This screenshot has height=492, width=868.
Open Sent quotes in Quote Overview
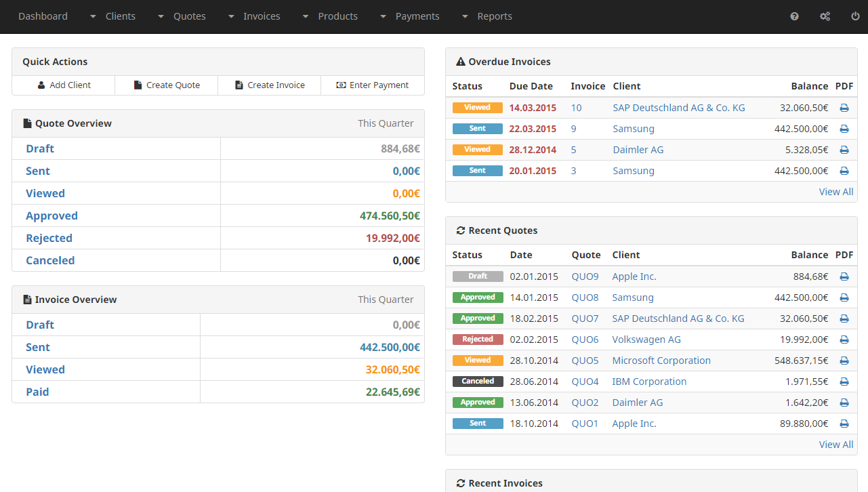pyautogui.click(x=38, y=171)
